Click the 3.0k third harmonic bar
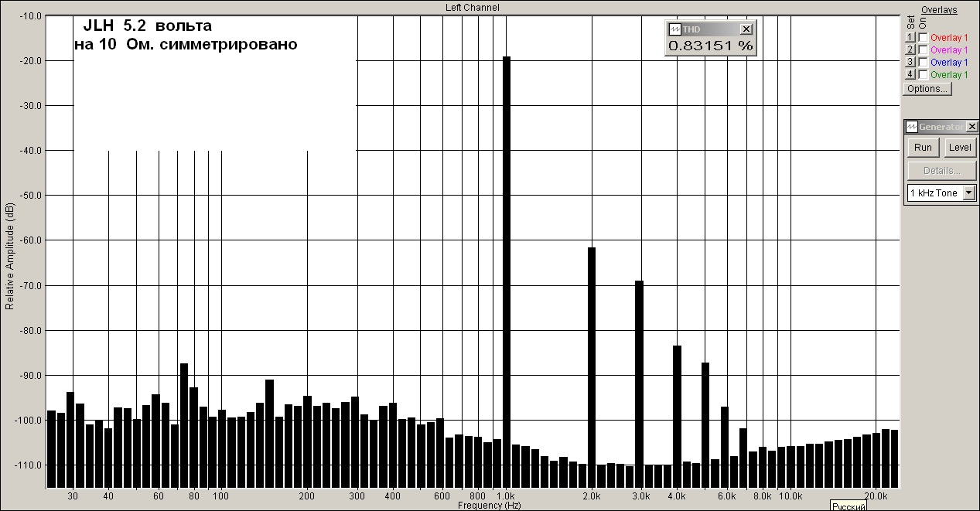 (x=640, y=383)
